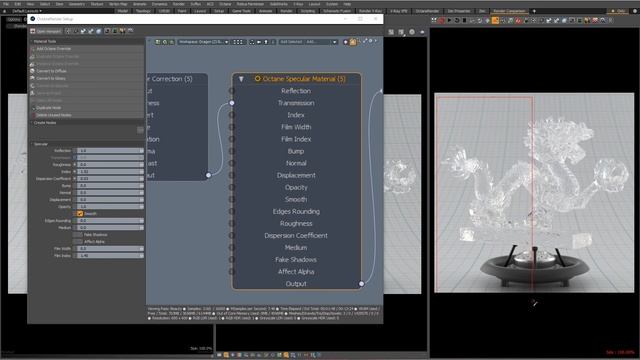The height and width of the screenshot is (360, 640).
Task: Click the orange lock icon in schematic toolbar
Action: (x=353, y=42)
